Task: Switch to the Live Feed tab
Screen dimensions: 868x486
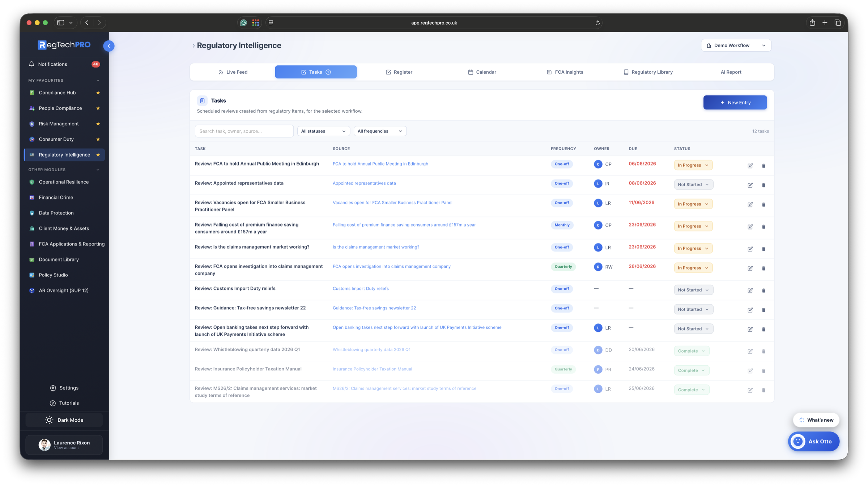Action: (233, 72)
